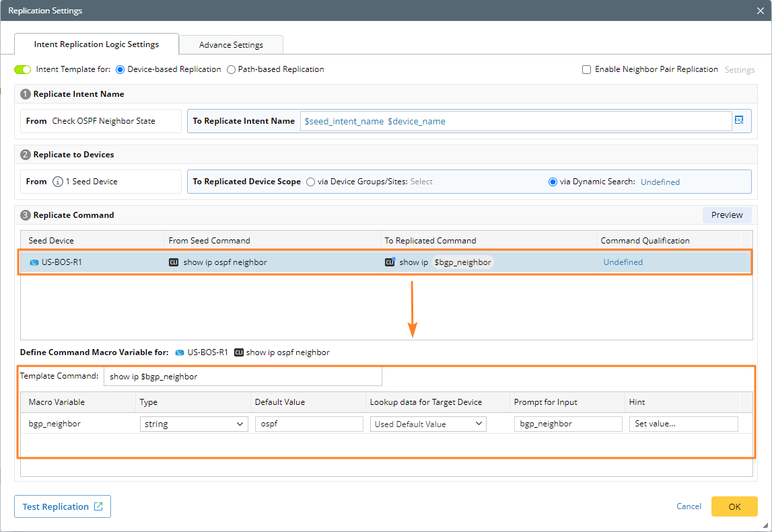Click the external link icon on Test Replication
The width and height of the screenshot is (772, 532).
click(98, 506)
